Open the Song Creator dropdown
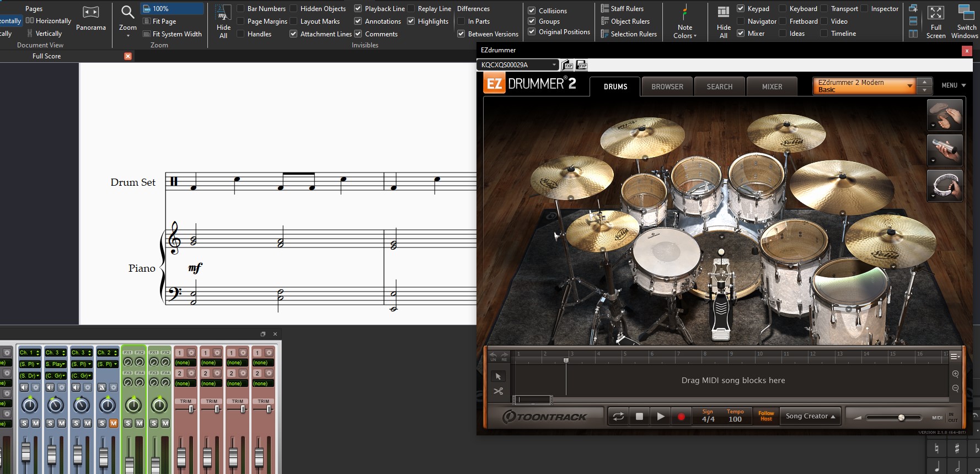The width and height of the screenshot is (980, 474). coord(810,416)
